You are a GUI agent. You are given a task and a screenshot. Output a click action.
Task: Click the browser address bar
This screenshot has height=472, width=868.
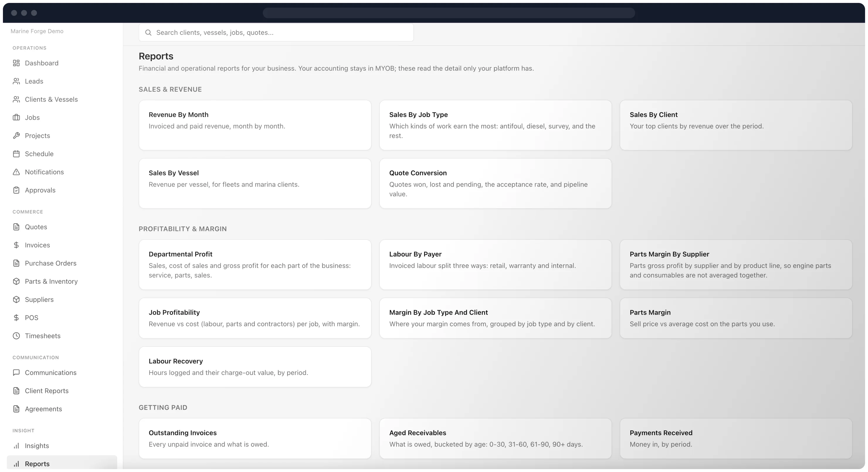[x=449, y=13]
